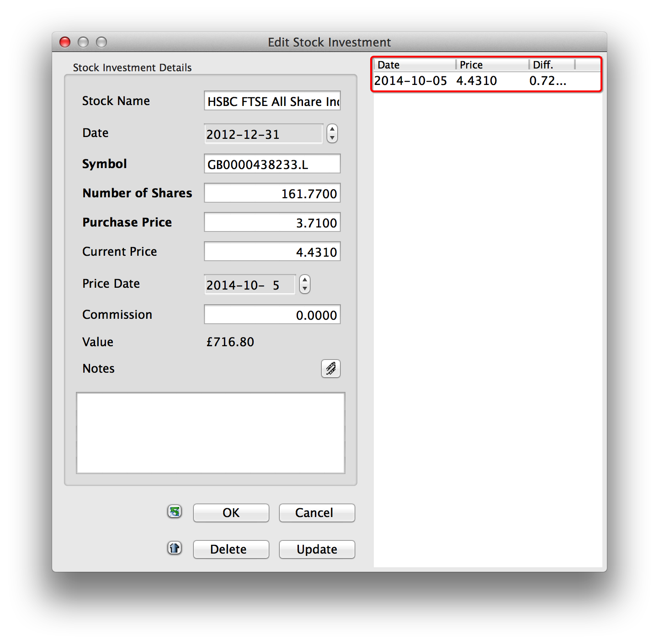Click the Delete button

click(x=231, y=549)
